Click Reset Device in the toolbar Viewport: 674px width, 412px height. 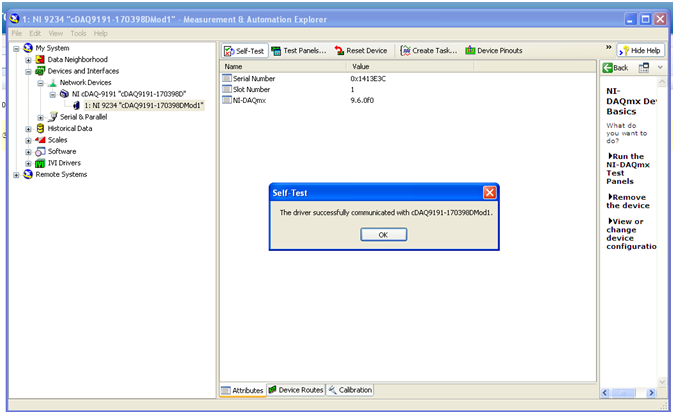(361, 51)
